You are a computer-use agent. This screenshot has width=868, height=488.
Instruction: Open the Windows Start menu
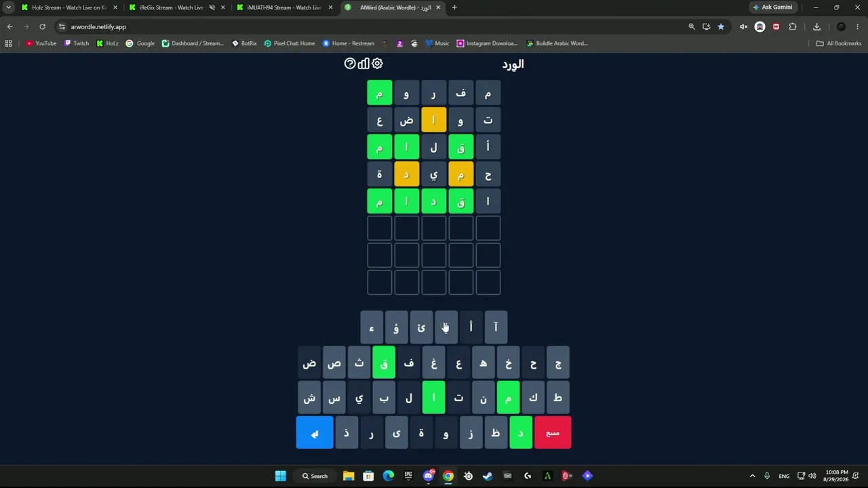281,476
